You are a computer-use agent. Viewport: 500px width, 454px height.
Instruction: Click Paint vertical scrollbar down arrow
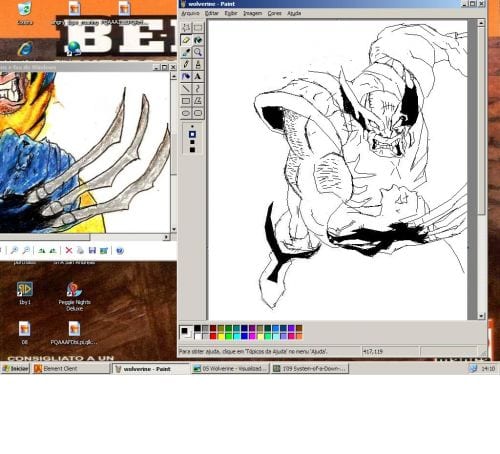[x=481, y=316]
